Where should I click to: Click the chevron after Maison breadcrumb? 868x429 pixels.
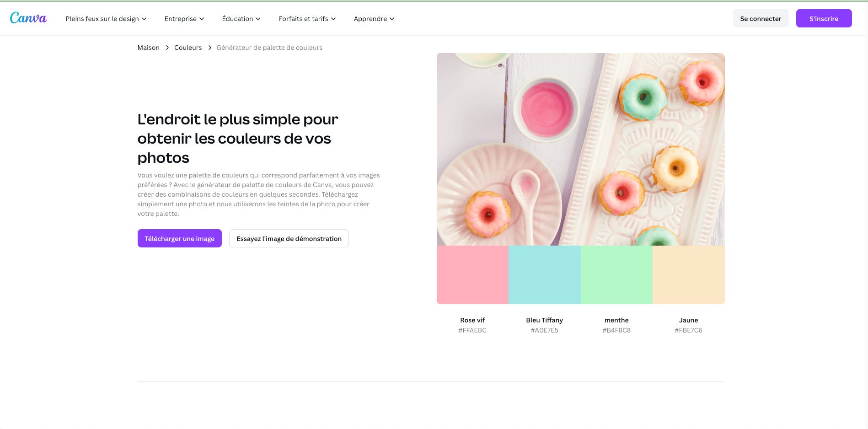pyautogui.click(x=167, y=48)
